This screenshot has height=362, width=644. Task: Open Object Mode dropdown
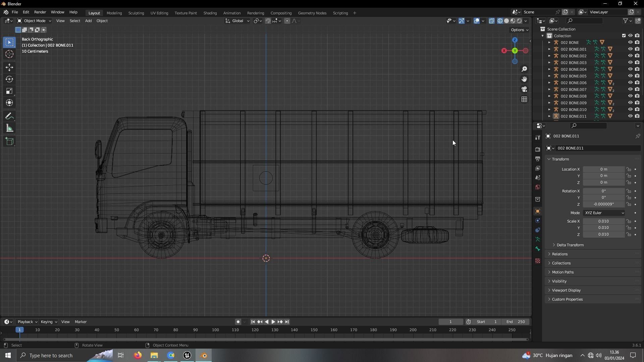point(34,21)
